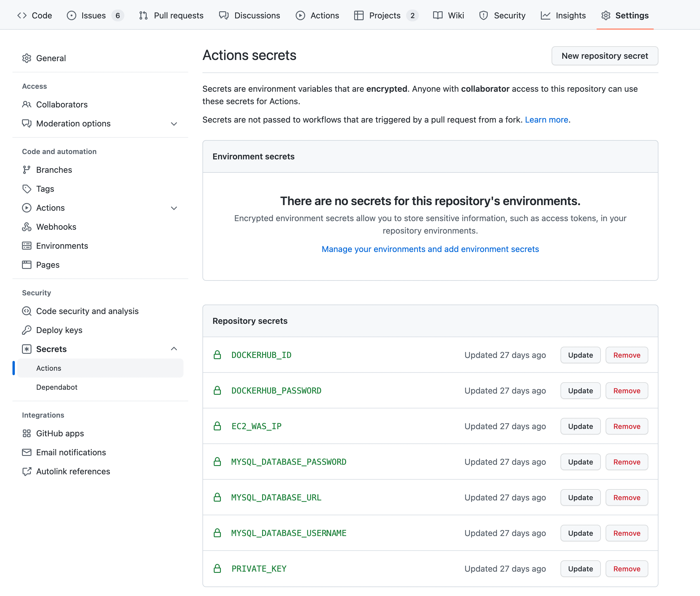Expand the Actions sidebar section chevron
700x596 pixels.
(174, 208)
